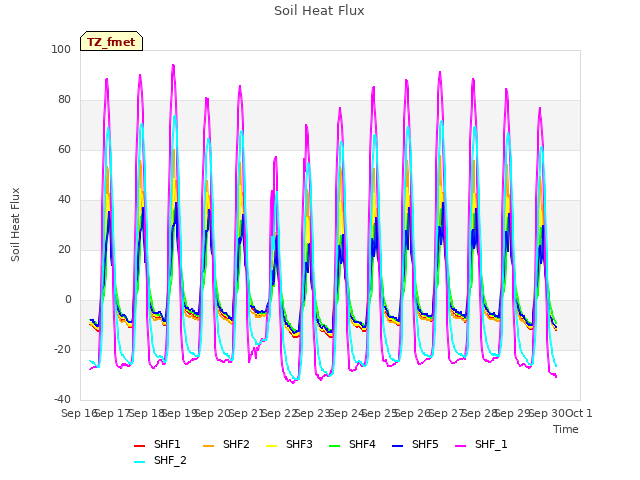Click the Oct 1 x-axis label

(579, 413)
